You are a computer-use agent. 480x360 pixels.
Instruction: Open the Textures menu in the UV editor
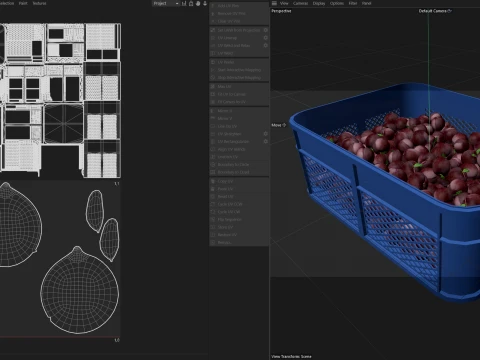(x=39, y=3)
